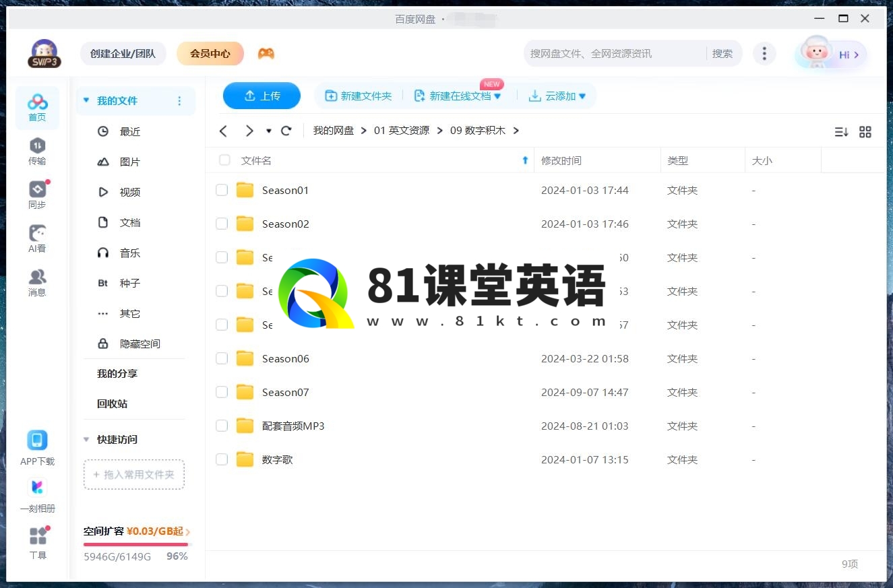
Task: Open the navigation history dropdown arrow
Action: tap(269, 131)
